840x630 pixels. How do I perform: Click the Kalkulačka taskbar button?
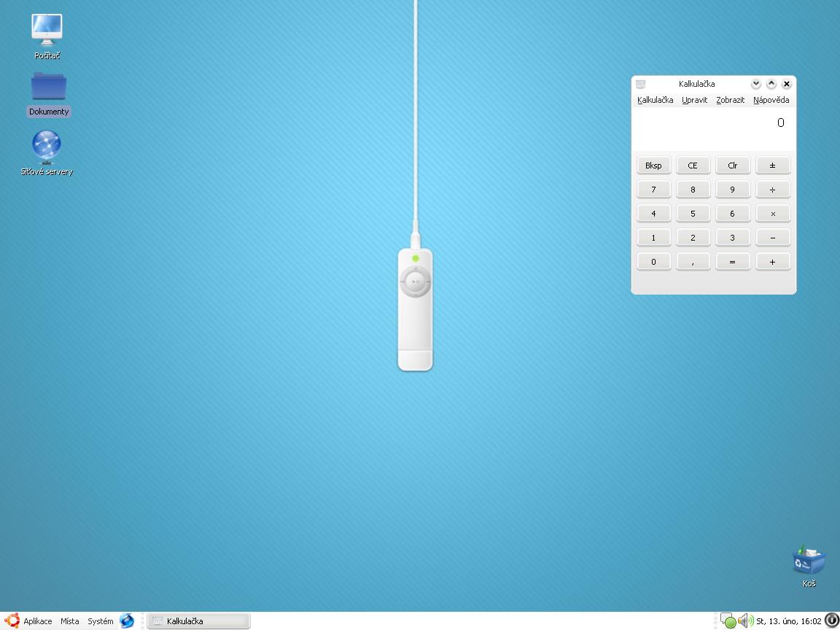click(x=198, y=621)
